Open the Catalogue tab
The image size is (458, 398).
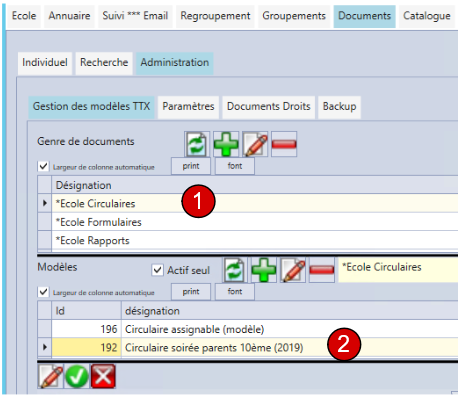[427, 16]
